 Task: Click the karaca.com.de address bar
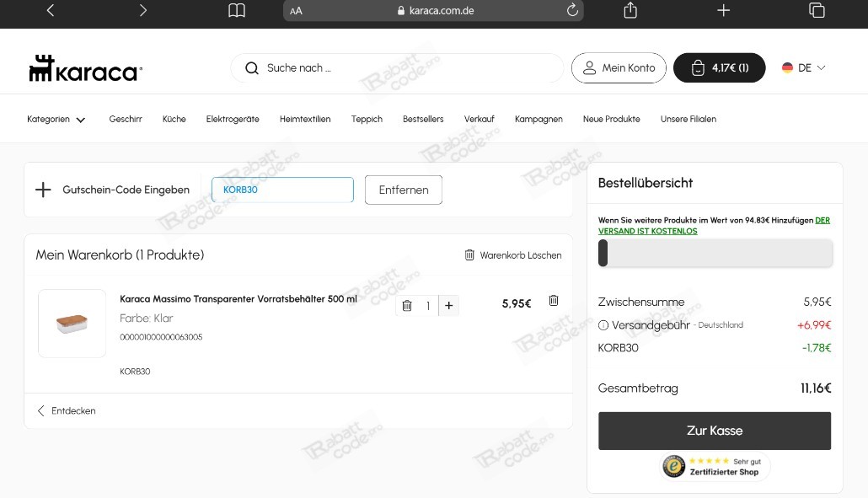point(433,10)
